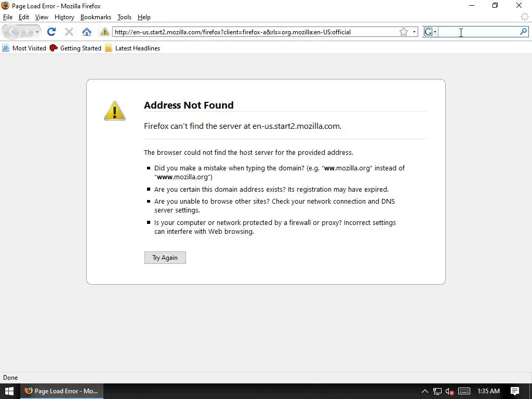
Task: Click the bullet text about DNS server settings
Action: point(274,206)
